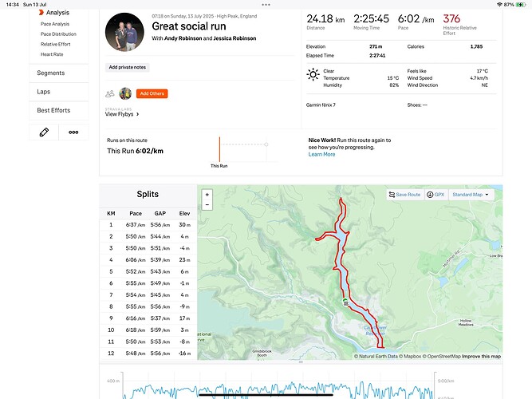532x399 pixels.
Task: Tap the three-dots multitasking icon at top
Action: (266, 5)
